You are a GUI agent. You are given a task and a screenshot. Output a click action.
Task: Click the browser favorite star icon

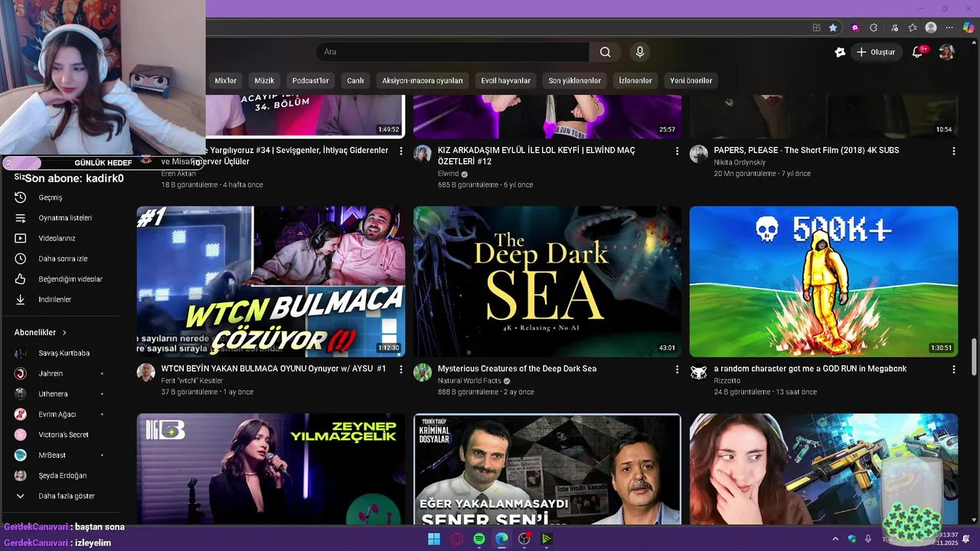(833, 28)
